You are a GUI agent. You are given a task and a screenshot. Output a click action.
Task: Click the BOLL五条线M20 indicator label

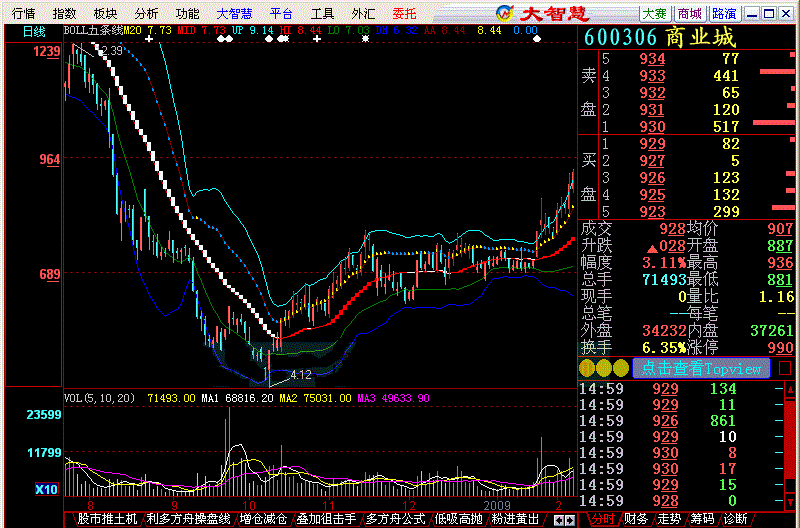(x=103, y=31)
